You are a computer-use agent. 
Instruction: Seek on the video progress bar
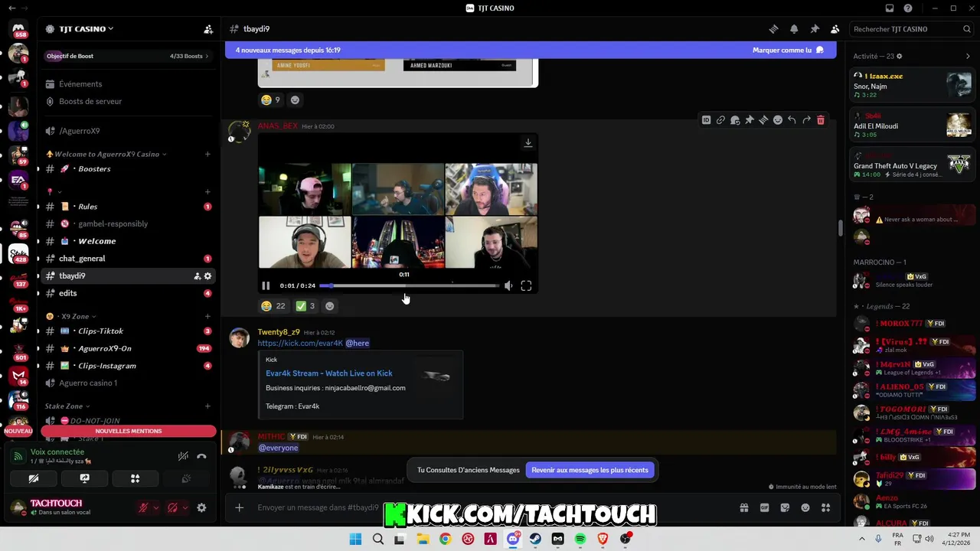tap(410, 285)
